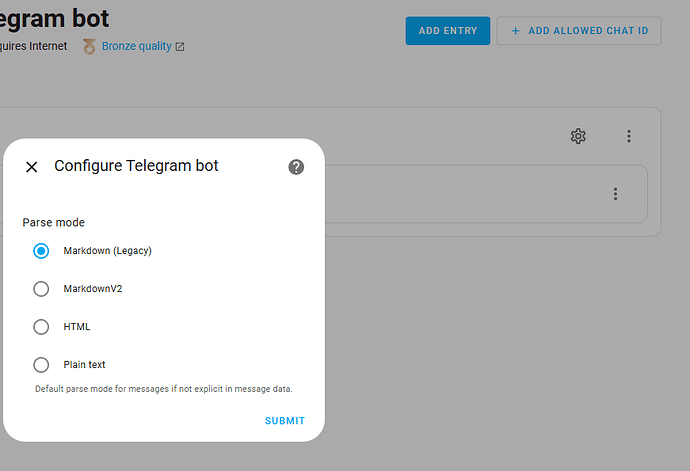
Task: Open the Bronze quality link
Action: (136, 46)
